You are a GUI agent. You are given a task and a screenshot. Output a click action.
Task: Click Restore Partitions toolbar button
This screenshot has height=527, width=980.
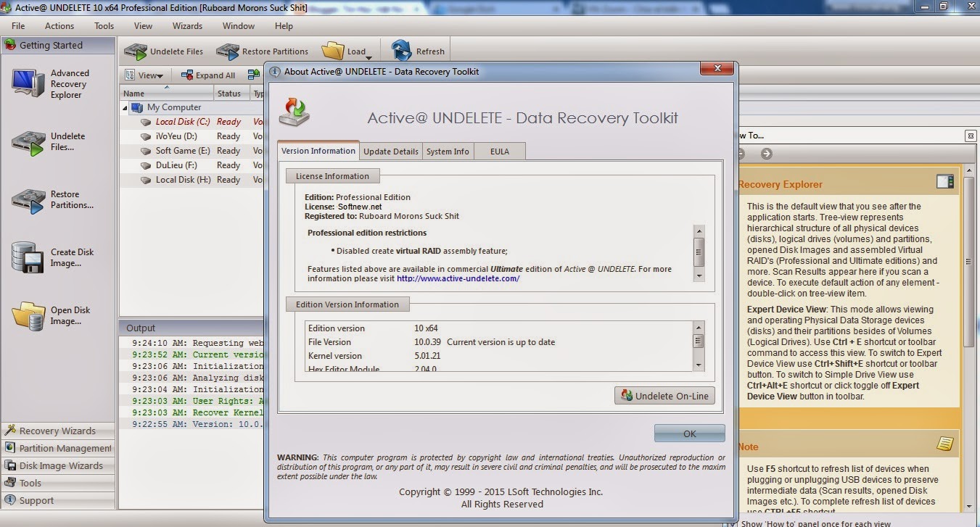click(x=262, y=51)
